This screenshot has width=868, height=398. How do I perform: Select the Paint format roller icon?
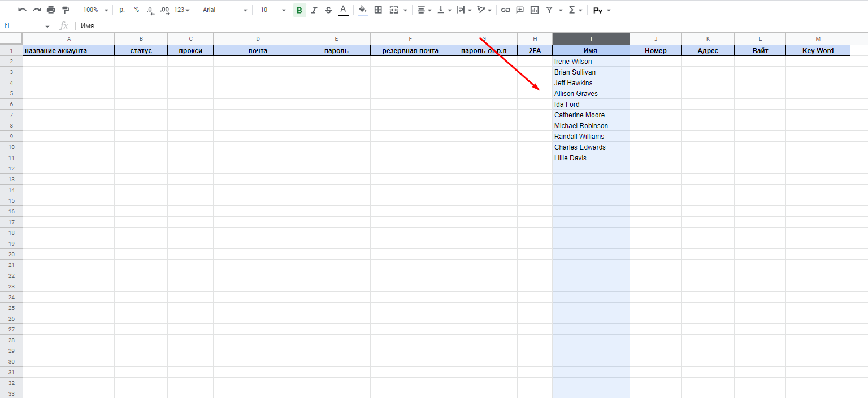66,10
